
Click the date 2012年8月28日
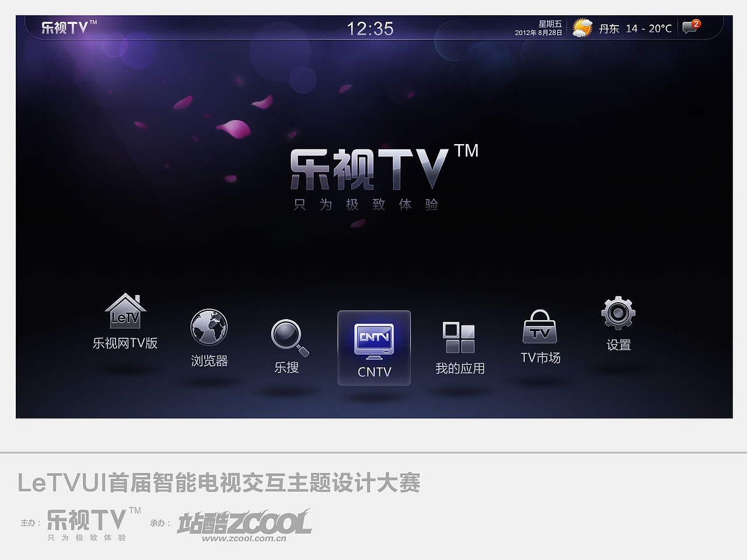[x=538, y=33]
